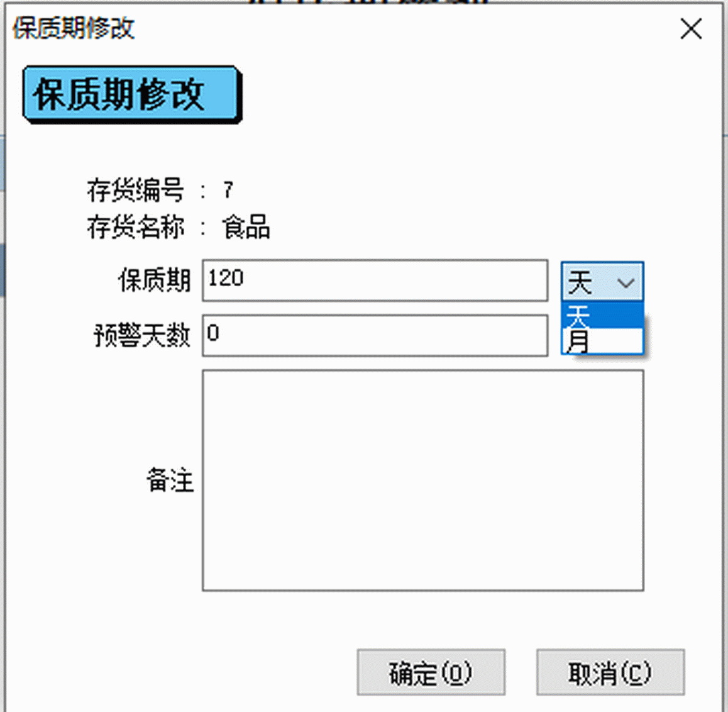
Task: Click the 存货编号 label
Action: click(x=135, y=190)
